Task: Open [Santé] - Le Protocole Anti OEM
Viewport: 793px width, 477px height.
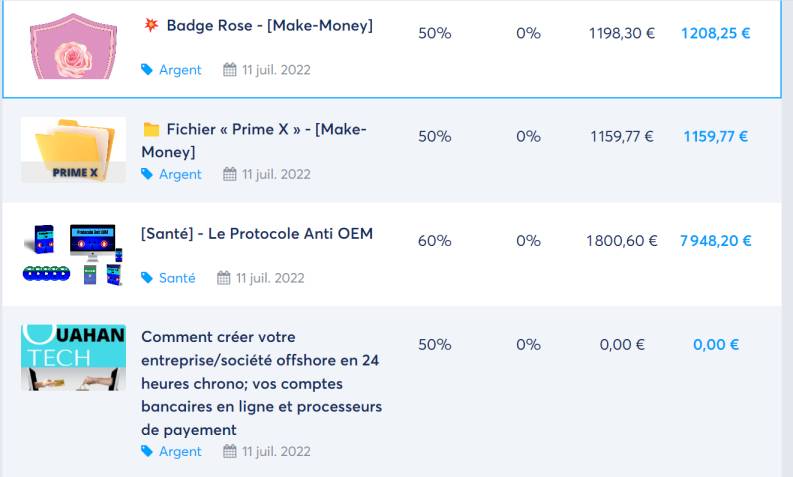Action: tap(257, 233)
